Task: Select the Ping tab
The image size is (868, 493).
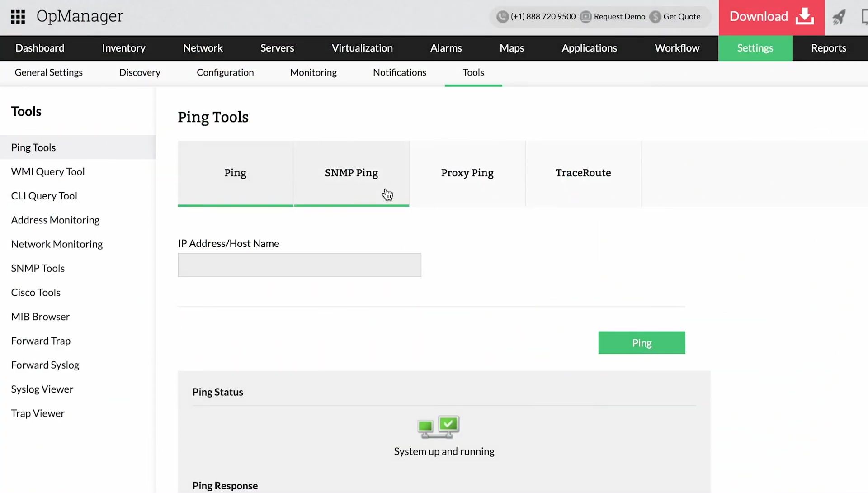Action: pos(235,173)
